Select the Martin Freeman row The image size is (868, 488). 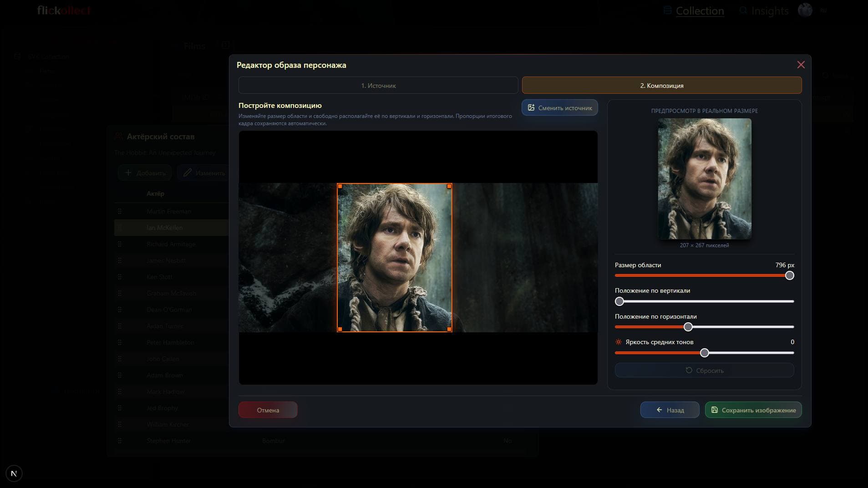pos(172,211)
